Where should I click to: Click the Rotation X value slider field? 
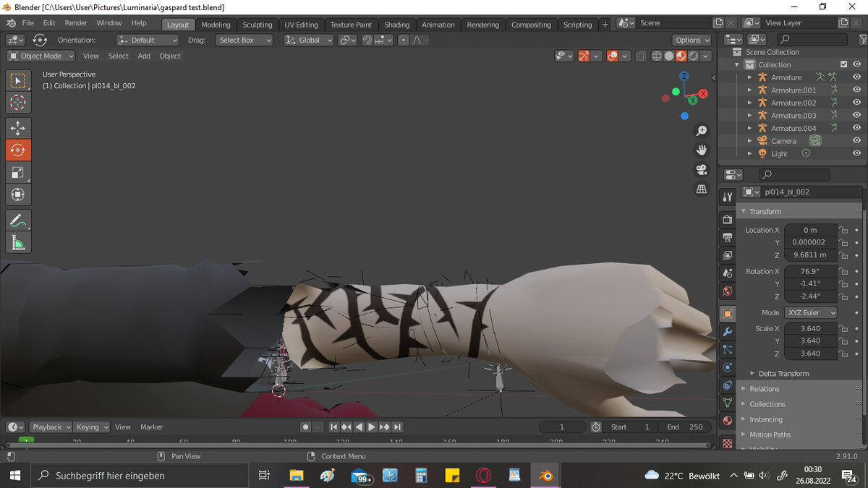tap(810, 271)
